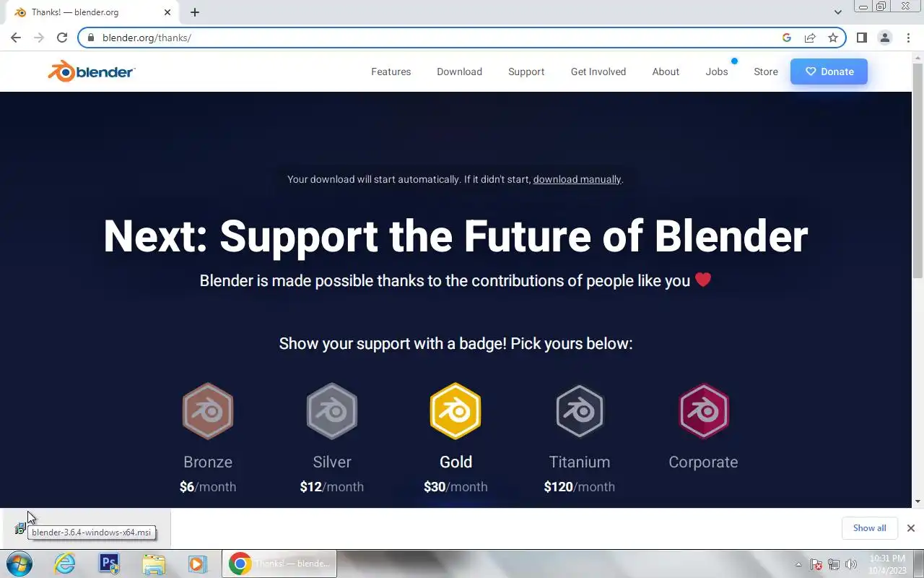Viewport: 924px width, 578px height.
Task: Close the downloads bar
Action: pos(911,528)
